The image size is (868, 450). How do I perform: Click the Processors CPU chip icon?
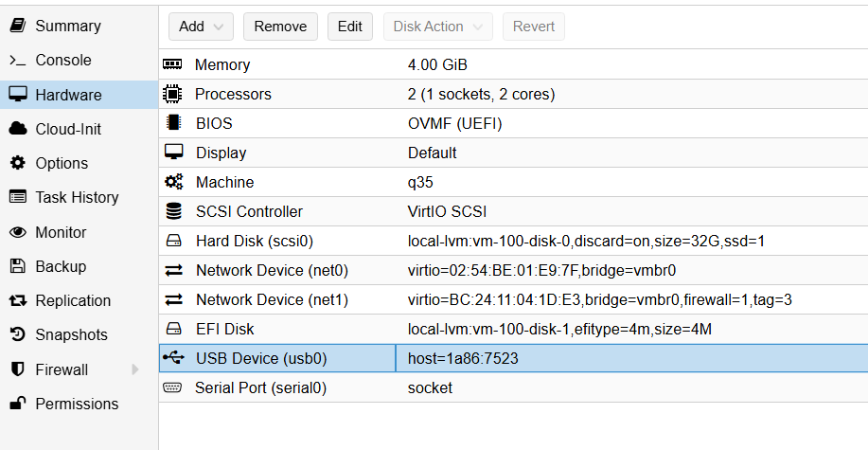coord(172,94)
